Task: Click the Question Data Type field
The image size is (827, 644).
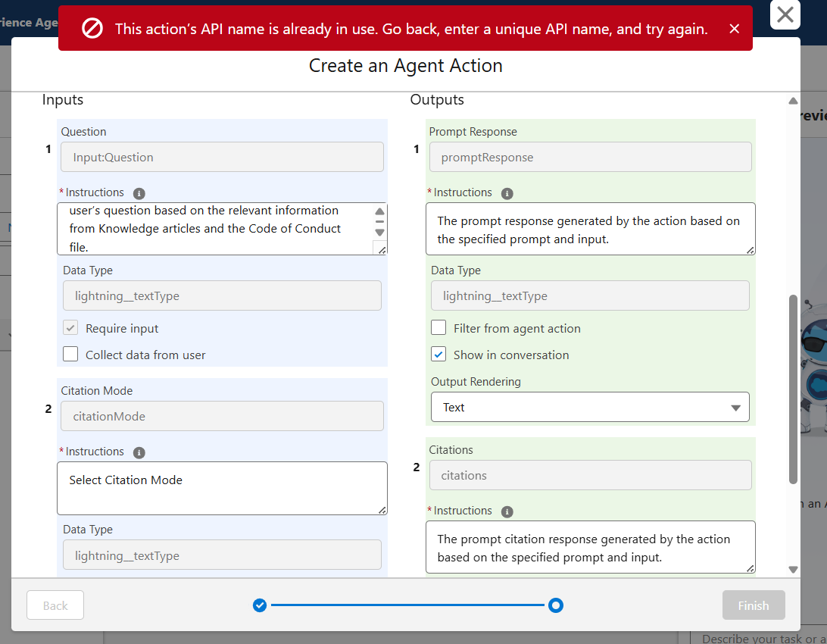Action: tap(222, 295)
